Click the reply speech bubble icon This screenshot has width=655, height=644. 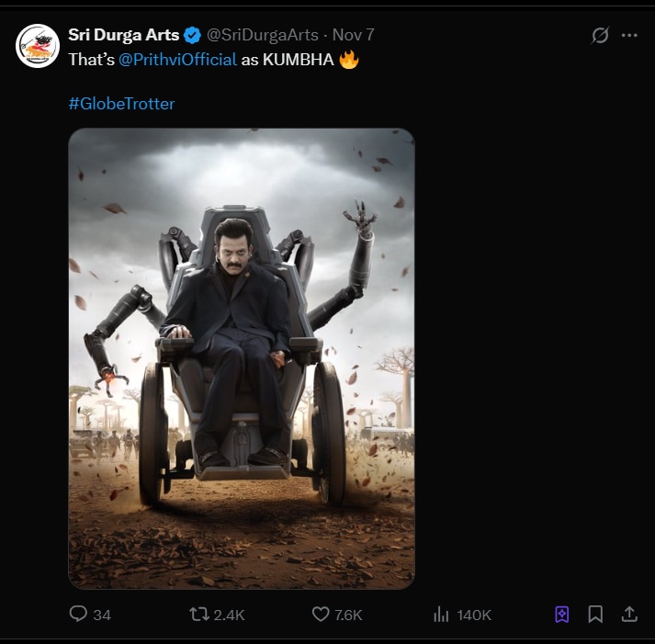tap(78, 614)
